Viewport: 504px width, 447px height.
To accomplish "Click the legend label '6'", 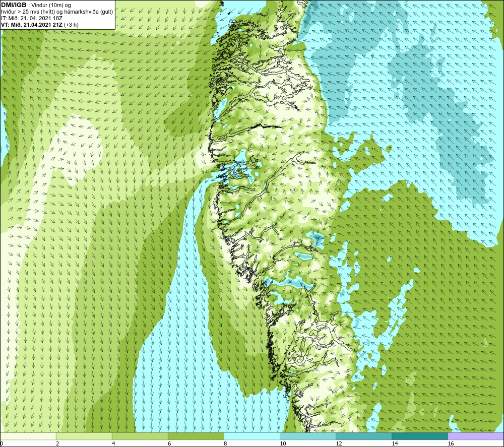I will click(169, 443).
